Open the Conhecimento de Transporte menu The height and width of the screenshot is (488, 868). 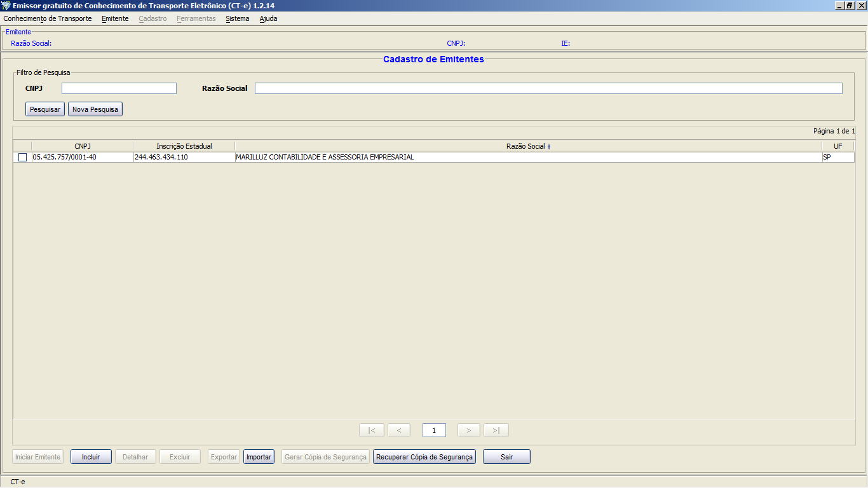click(48, 18)
